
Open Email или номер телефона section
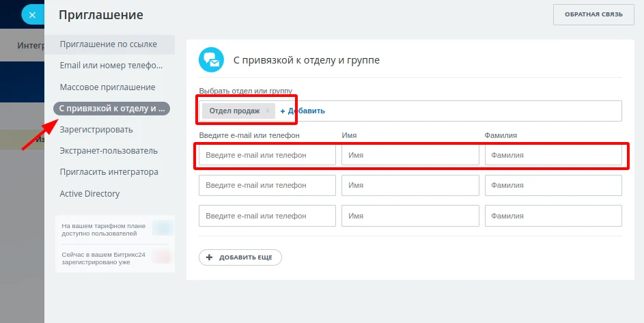pos(109,66)
